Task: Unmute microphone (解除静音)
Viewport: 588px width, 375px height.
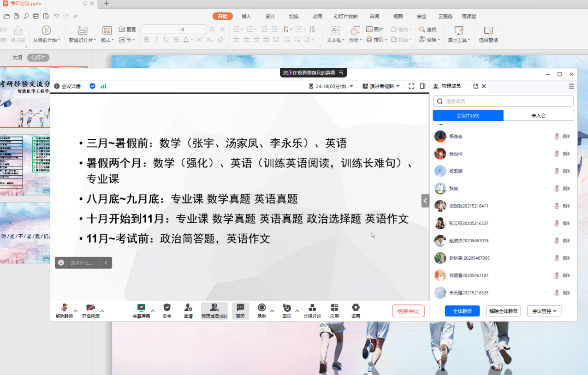Action: [x=64, y=308]
